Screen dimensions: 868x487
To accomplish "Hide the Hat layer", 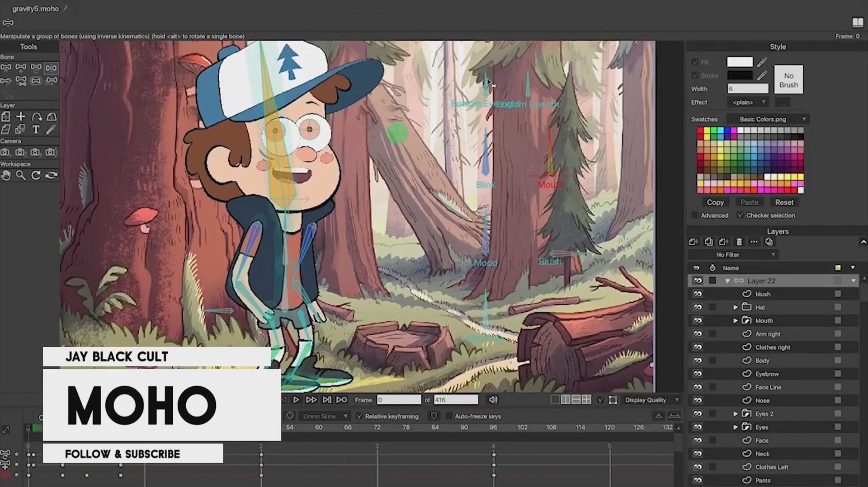I will (698, 307).
